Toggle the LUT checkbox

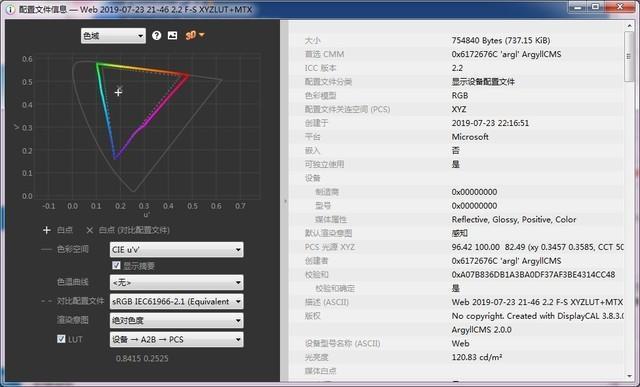point(61,339)
